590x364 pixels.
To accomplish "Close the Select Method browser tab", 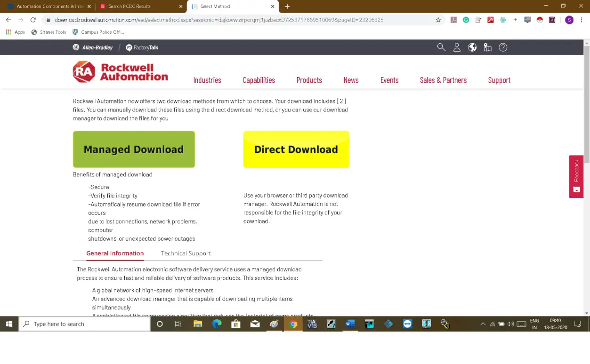I will pyautogui.click(x=272, y=7).
